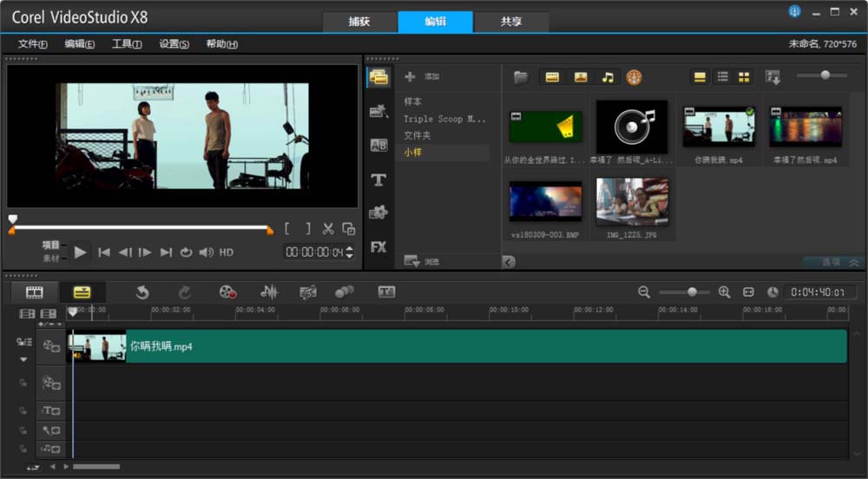This screenshot has height=479, width=868.
Task: Select the IMG_1225.JPG thumbnail
Action: click(x=632, y=202)
